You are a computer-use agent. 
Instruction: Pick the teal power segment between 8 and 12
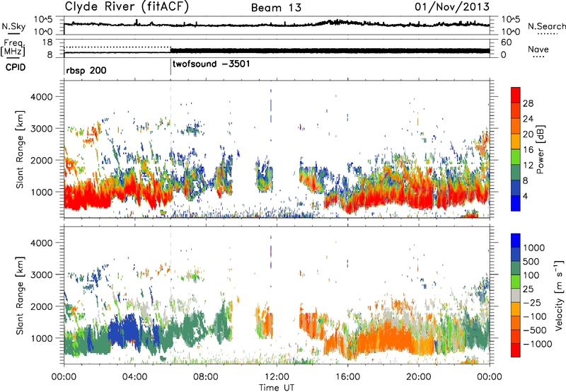(516, 173)
